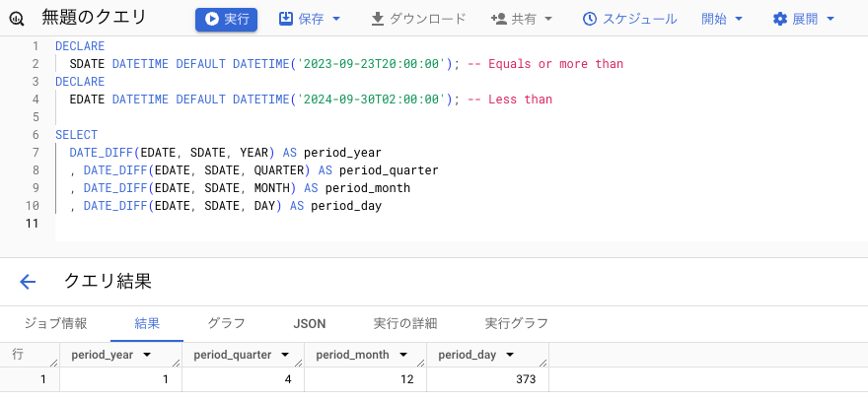
Task: Show the 実行グラフ tab
Action: (x=516, y=323)
